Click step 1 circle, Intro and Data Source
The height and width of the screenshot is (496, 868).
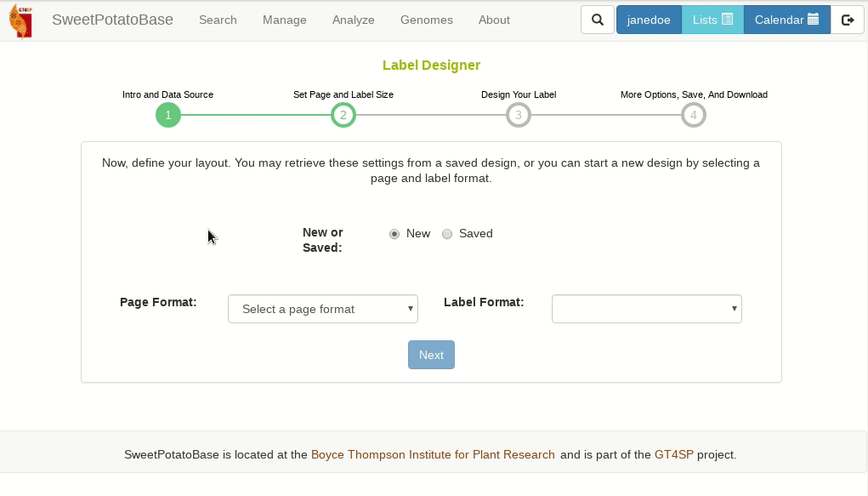click(167, 115)
